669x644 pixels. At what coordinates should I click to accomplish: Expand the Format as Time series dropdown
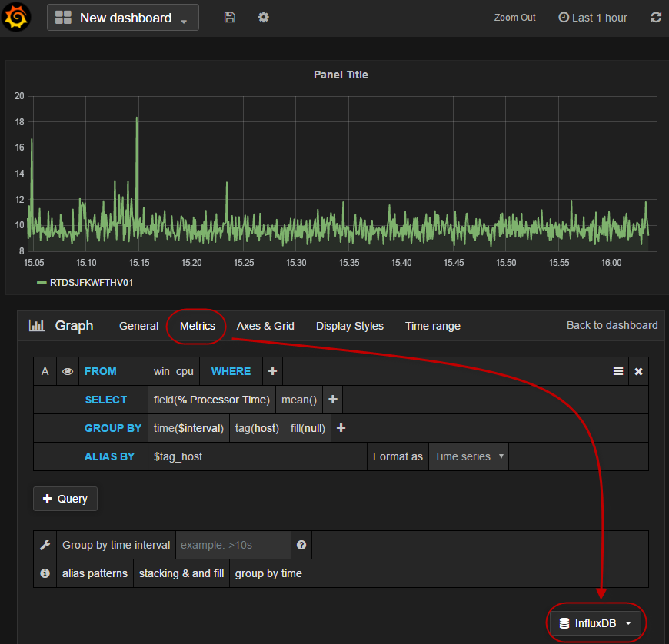[x=469, y=456]
